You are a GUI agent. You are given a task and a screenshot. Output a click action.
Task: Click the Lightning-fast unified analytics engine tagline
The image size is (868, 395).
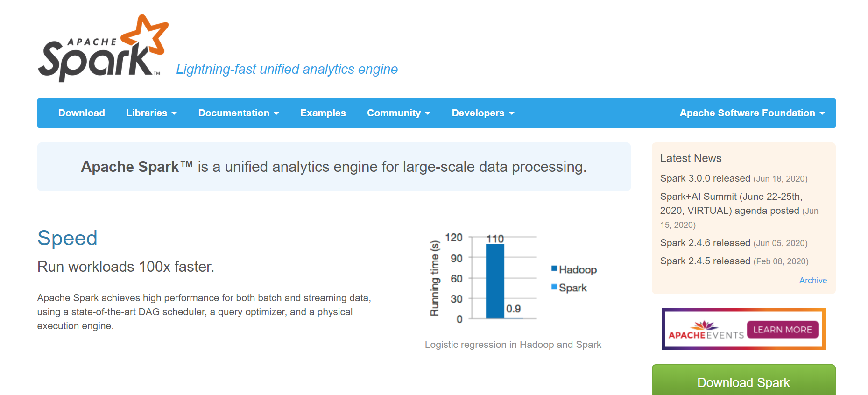click(287, 69)
